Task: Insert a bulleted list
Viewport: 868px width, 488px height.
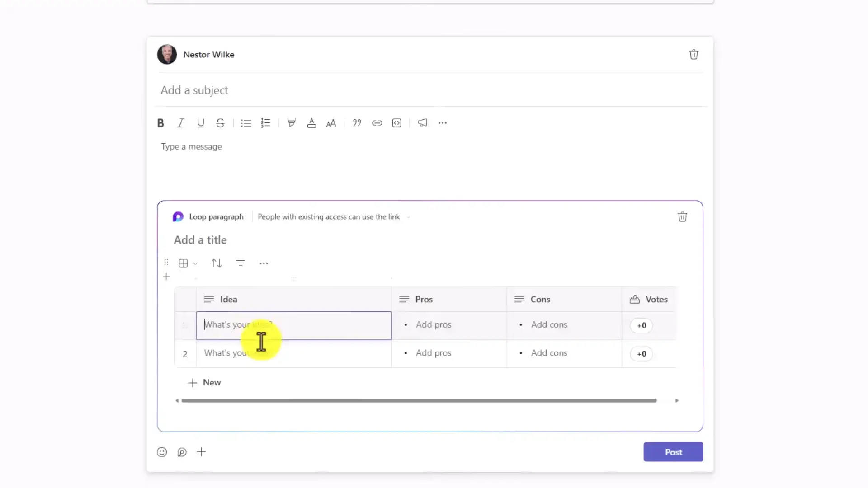Action: 246,123
